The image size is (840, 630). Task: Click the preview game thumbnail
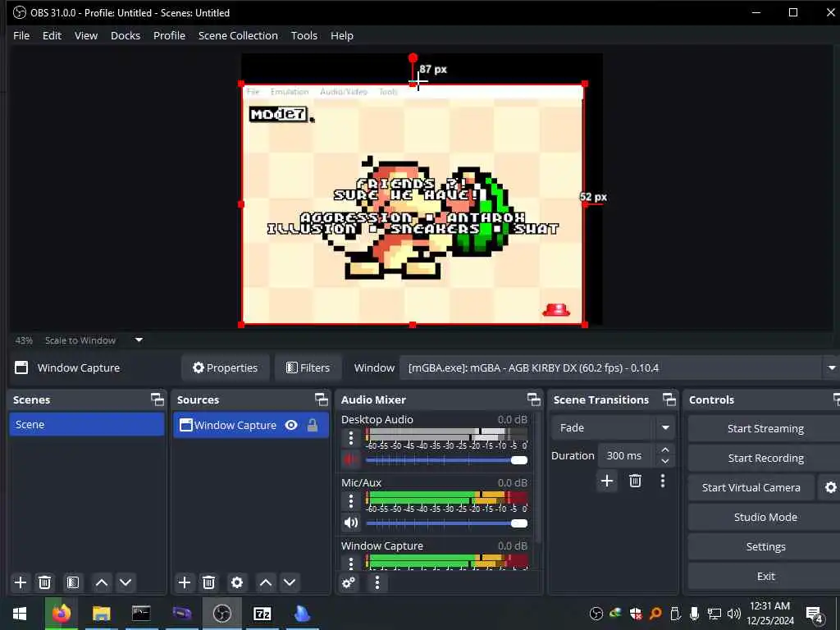click(413, 204)
